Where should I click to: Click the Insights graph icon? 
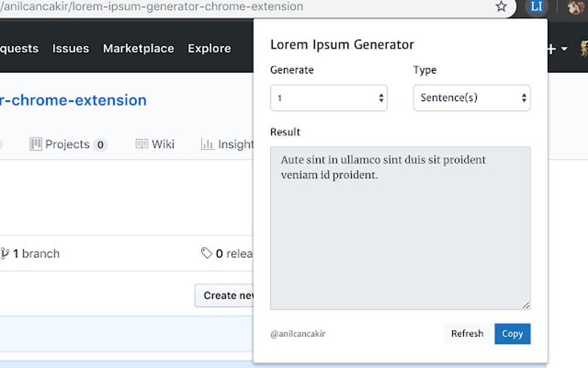[x=208, y=144]
